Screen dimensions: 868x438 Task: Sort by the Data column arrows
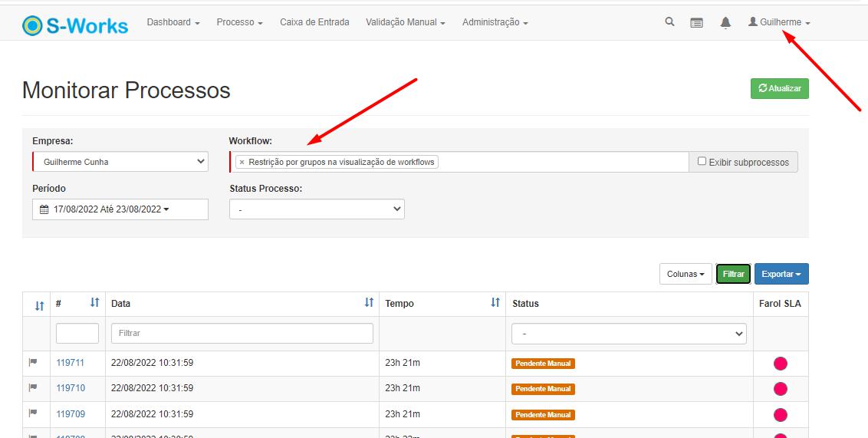point(369,303)
